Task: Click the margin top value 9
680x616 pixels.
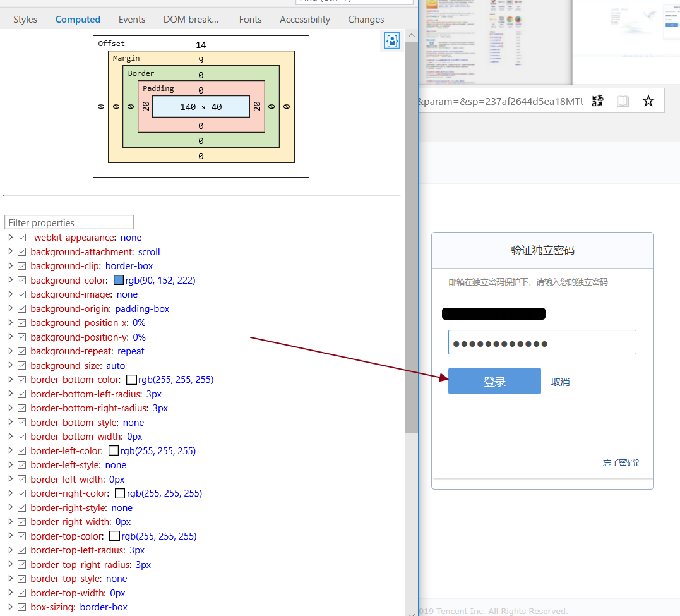Action: point(201,60)
